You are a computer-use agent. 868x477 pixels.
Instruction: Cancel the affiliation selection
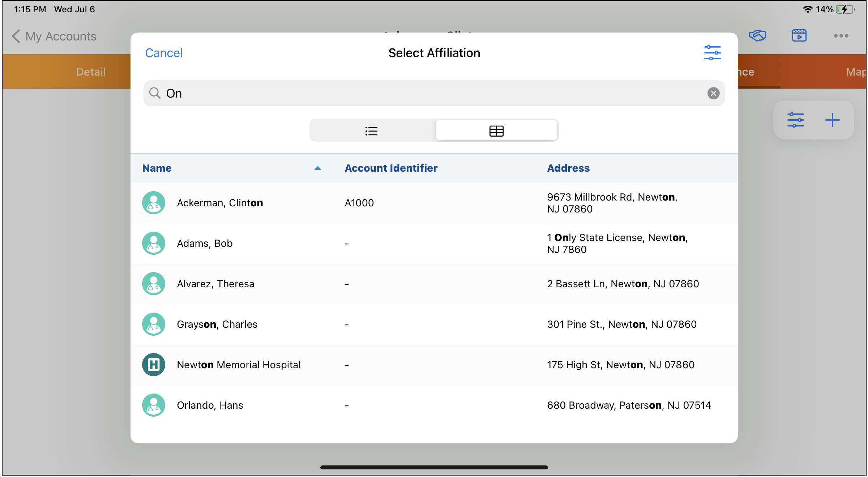pos(164,53)
